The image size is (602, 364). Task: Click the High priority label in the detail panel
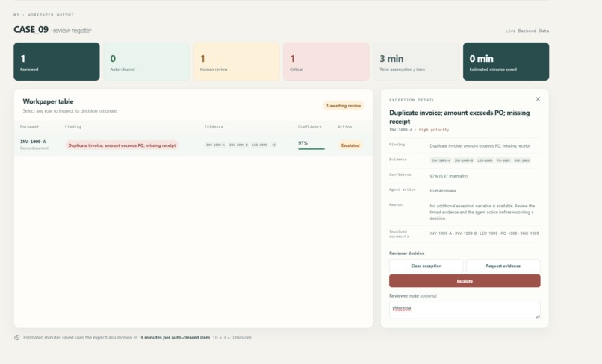pyautogui.click(x=434, y=130)
